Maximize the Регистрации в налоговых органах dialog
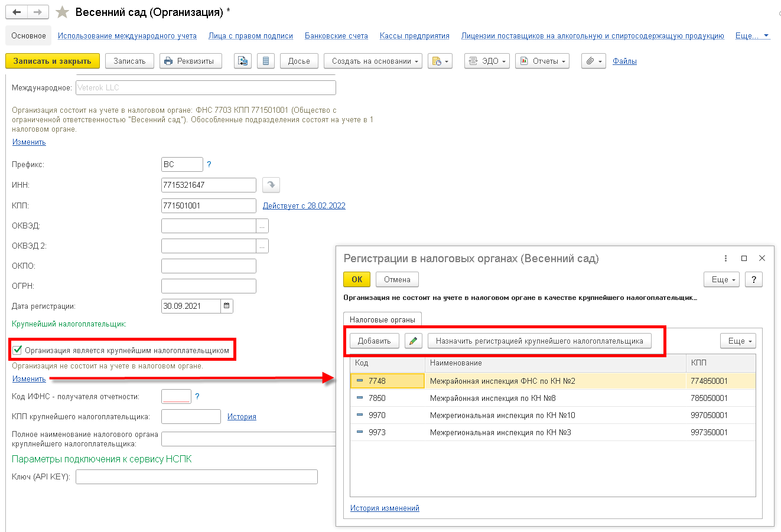Image resolution: width=781 pixels, height=532 pixels. pyautogui.click(x=744, y=259)
